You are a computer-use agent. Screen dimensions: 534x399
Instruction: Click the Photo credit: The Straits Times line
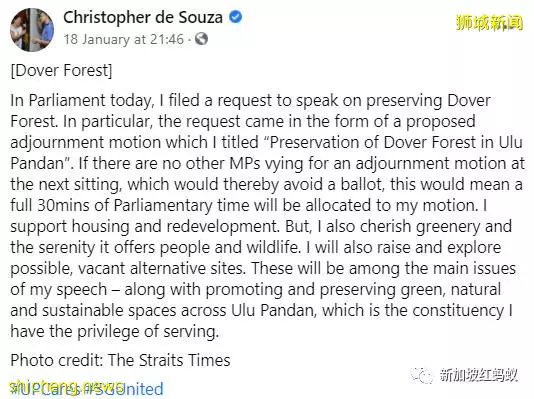click(x=120, y=360)
